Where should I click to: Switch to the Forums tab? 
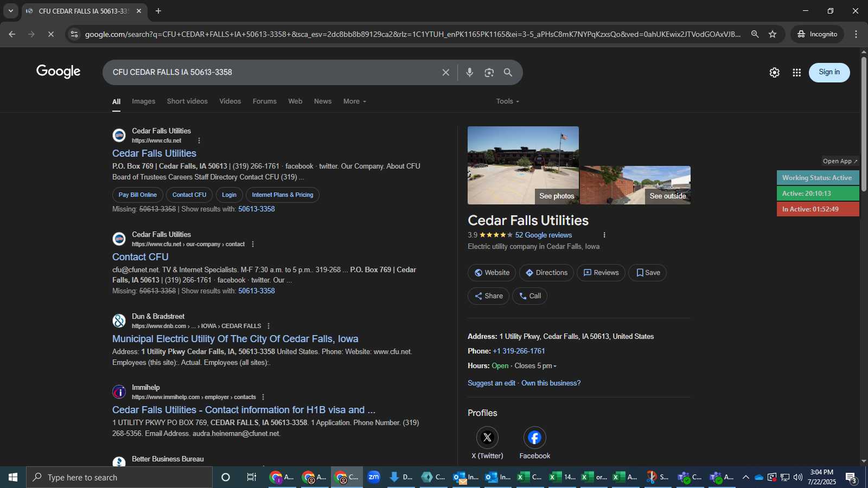pyautogui.click(x=265, y=101)
